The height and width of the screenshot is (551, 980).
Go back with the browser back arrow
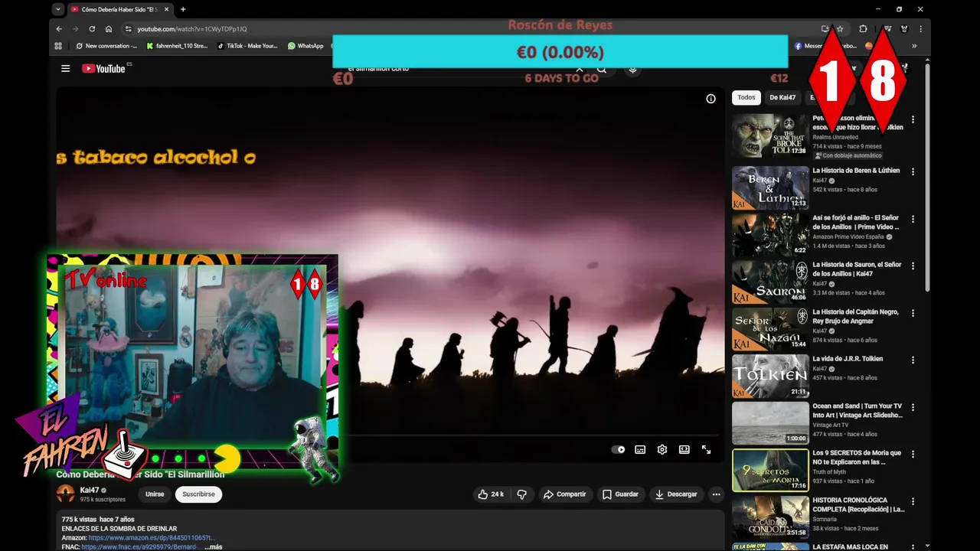click(59, 29)
